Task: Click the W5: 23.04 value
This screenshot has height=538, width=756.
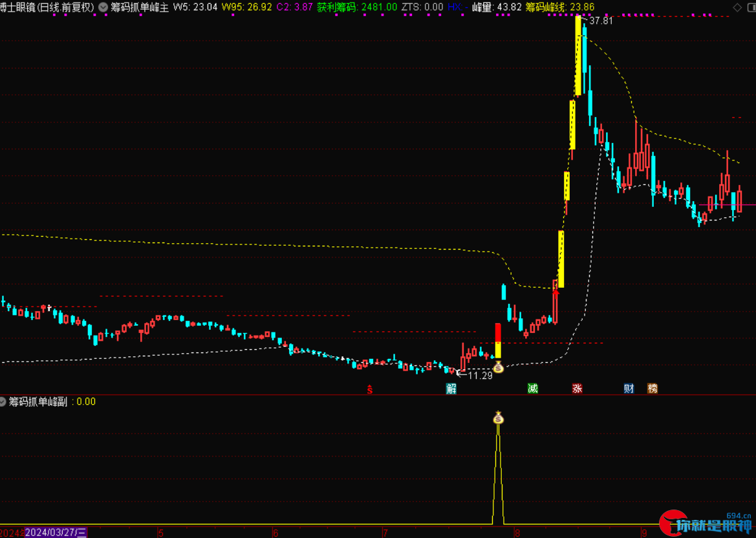Action: pos(195,7)
